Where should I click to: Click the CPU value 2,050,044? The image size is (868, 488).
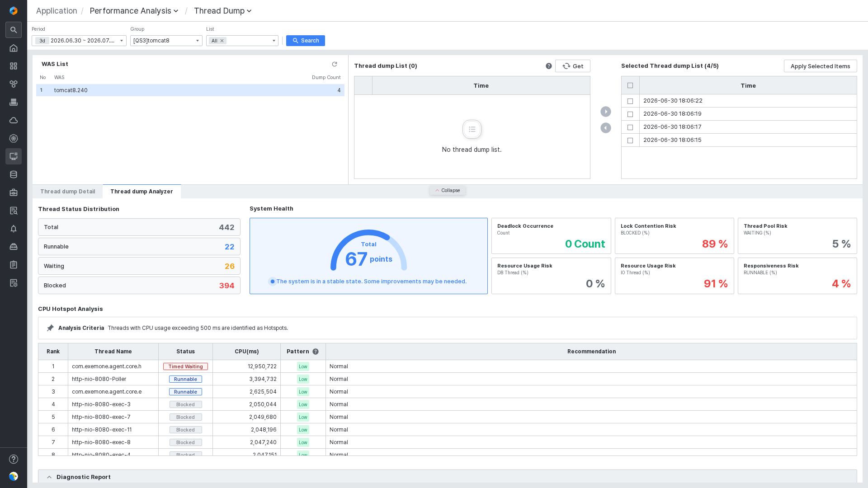tap(263, 404)
